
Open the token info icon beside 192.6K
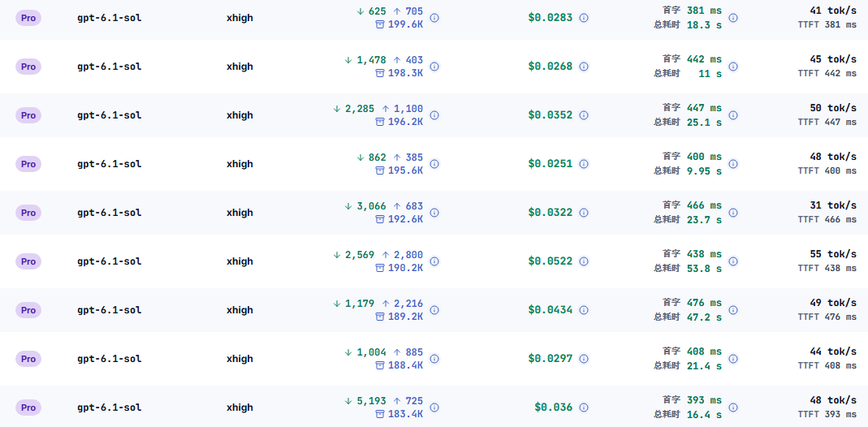[x=434, y=213]
